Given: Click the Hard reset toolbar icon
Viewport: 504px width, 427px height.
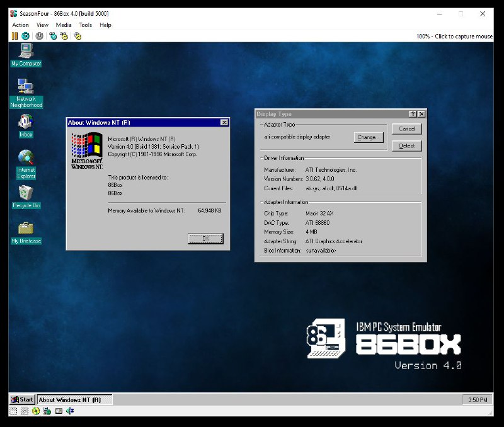Looking at the screenshot, I should pyautogui.click(x=25, y=36).
